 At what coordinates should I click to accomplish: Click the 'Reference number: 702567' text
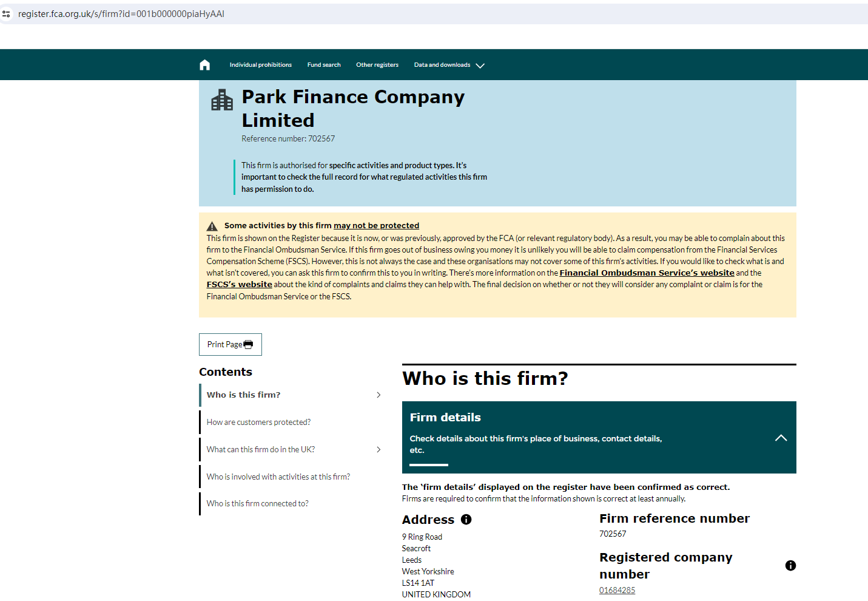coord(288,139)
